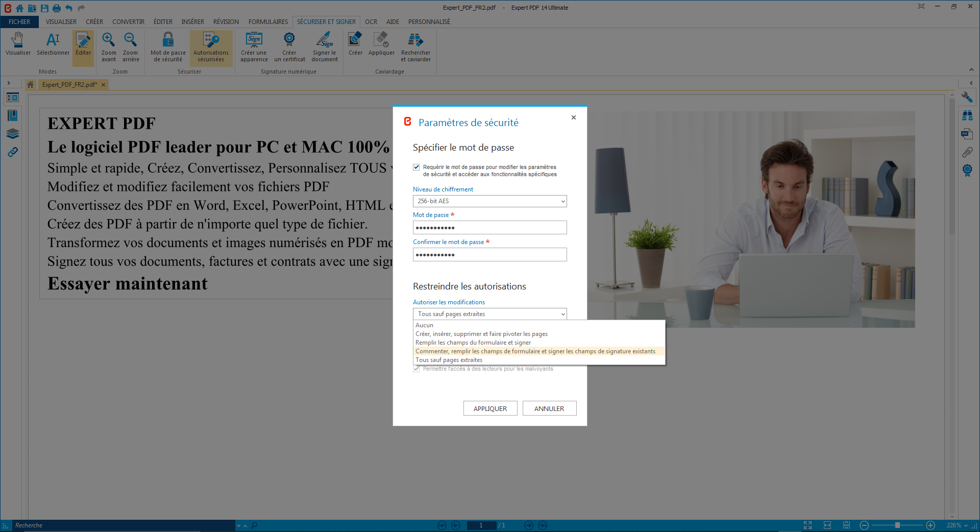Click the Mot de passe input field
Viewport: 980px width, 532px height.
(489, 228)
